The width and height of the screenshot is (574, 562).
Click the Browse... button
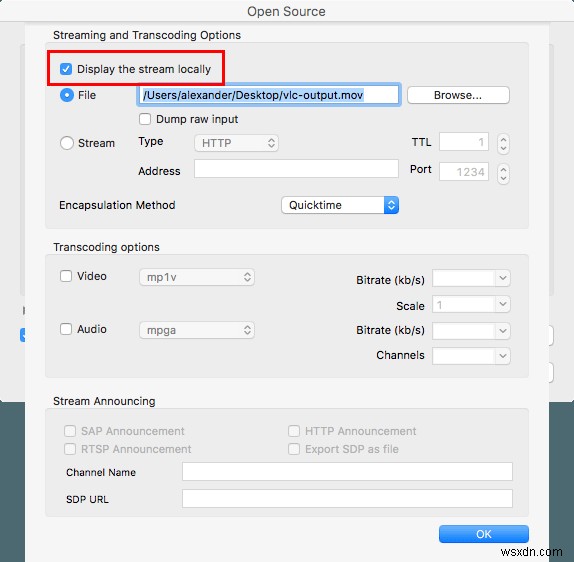tap(458, 95)
